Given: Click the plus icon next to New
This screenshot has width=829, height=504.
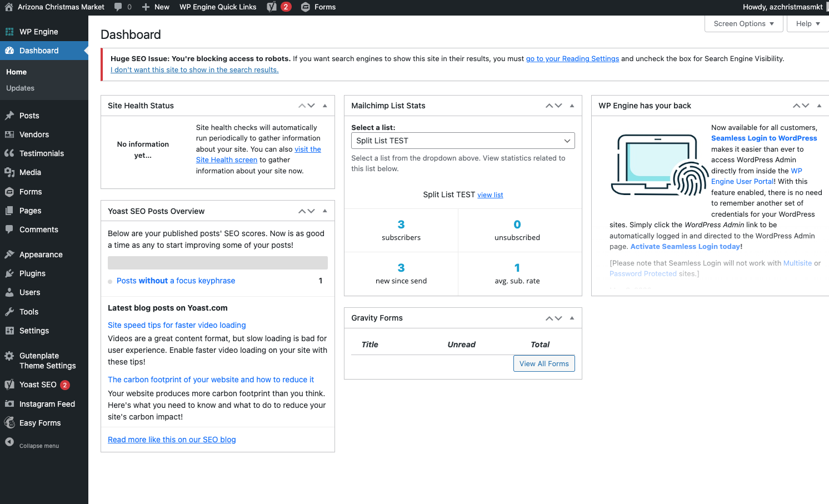Looking at the screenshot, I should point(146,7).
